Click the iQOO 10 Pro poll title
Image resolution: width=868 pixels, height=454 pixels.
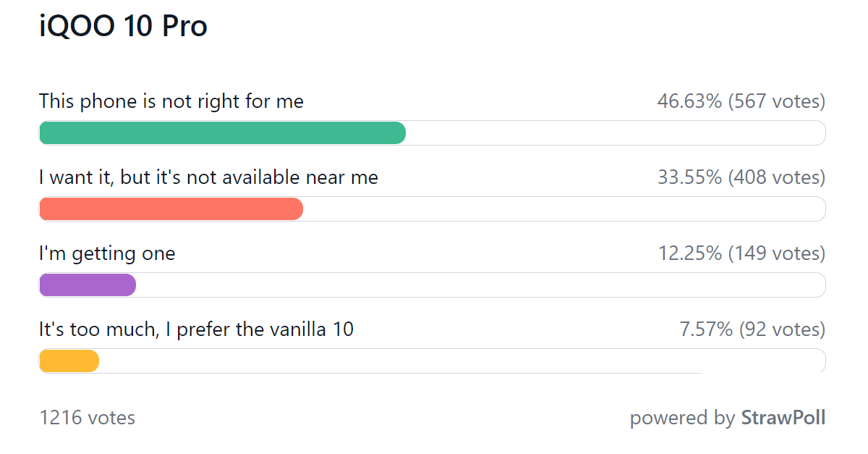[x=123, y=27]
